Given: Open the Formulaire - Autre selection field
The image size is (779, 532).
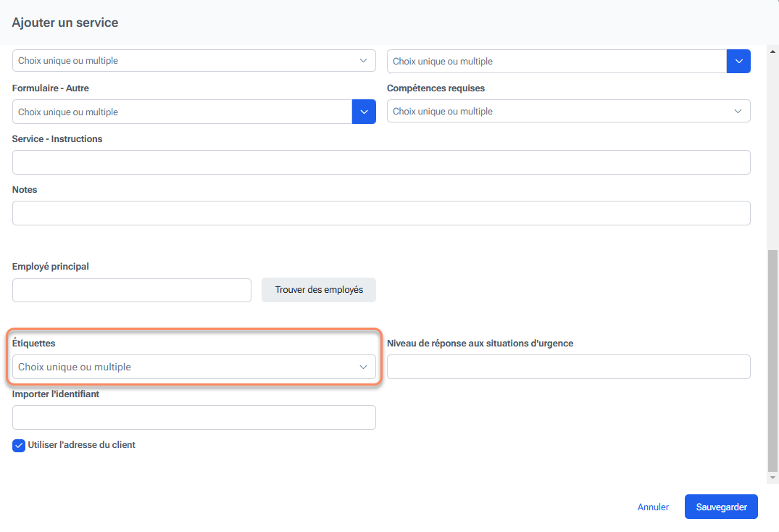Looking at the screenshot, I should [x=182, y=112].
